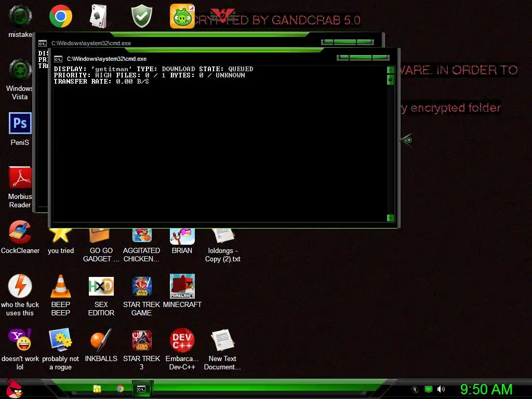
Task: Open the CockCleaner desktop icon
Action: 20,237
